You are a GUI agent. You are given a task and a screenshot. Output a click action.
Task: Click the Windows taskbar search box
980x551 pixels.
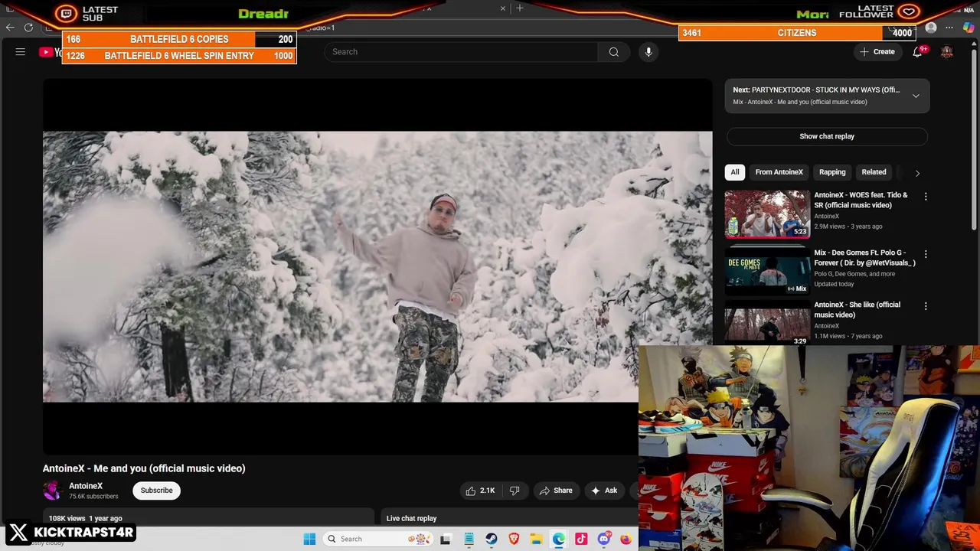pyautogui.click(x=379, y=539)
